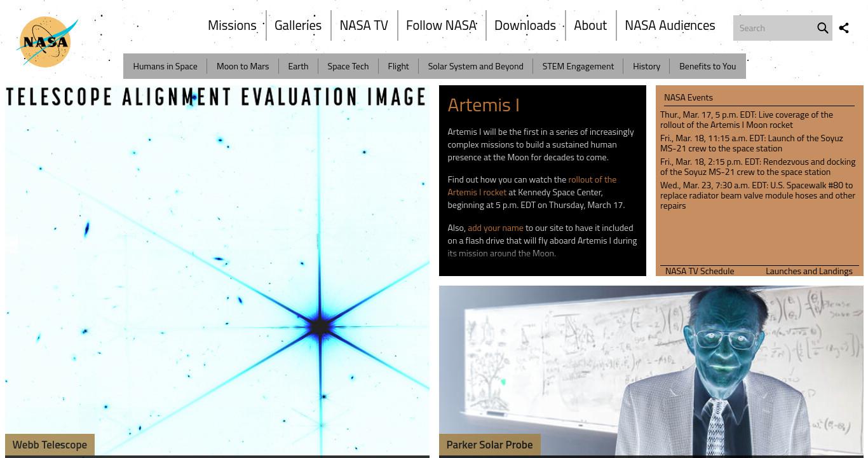Image resolution: width=868 pixels, height=458 pixels.
Task: Click the search magnifier icon
Action: tap(822, 28)
